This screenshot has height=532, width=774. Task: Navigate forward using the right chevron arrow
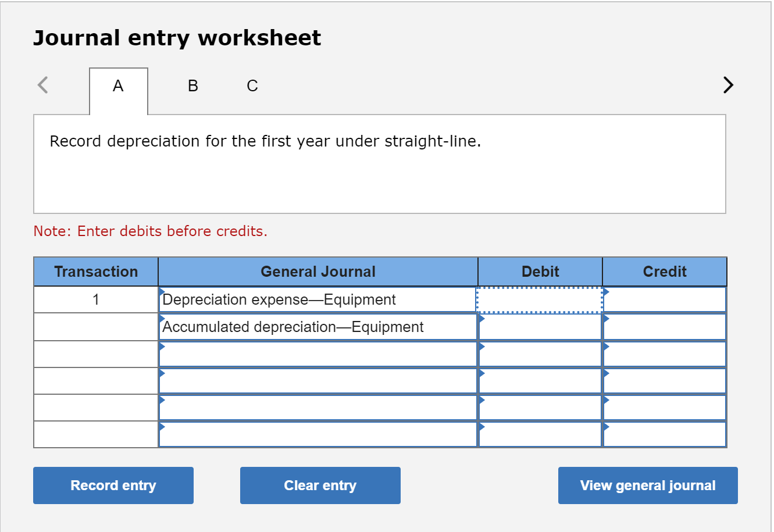[x=727, y=85]
